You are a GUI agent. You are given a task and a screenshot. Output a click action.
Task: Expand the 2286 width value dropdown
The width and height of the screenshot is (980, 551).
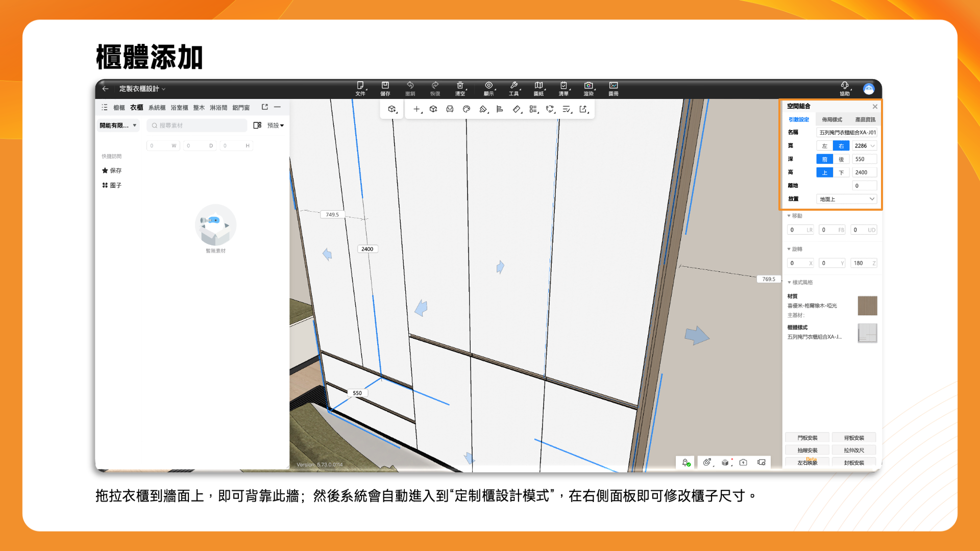point(873,146)
